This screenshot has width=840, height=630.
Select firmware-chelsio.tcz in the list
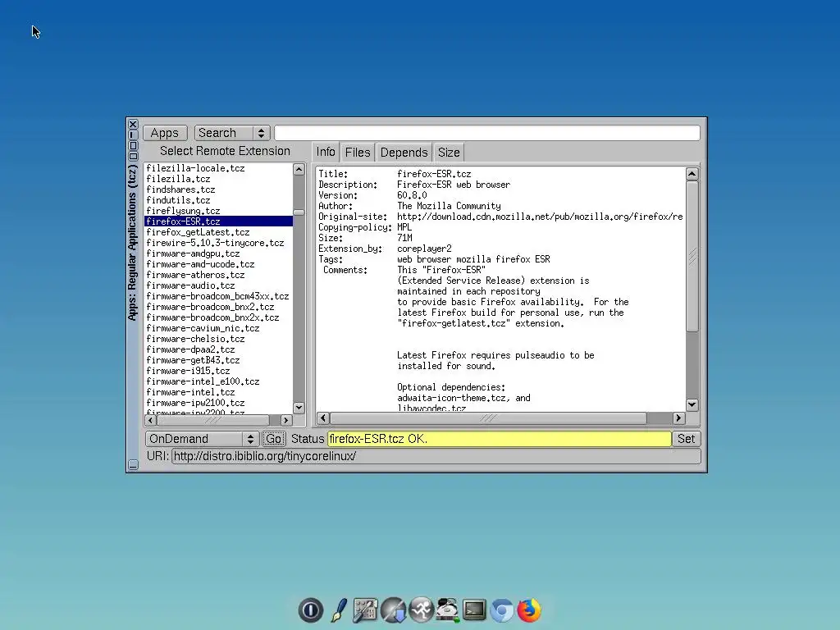(x=218, y=339)
